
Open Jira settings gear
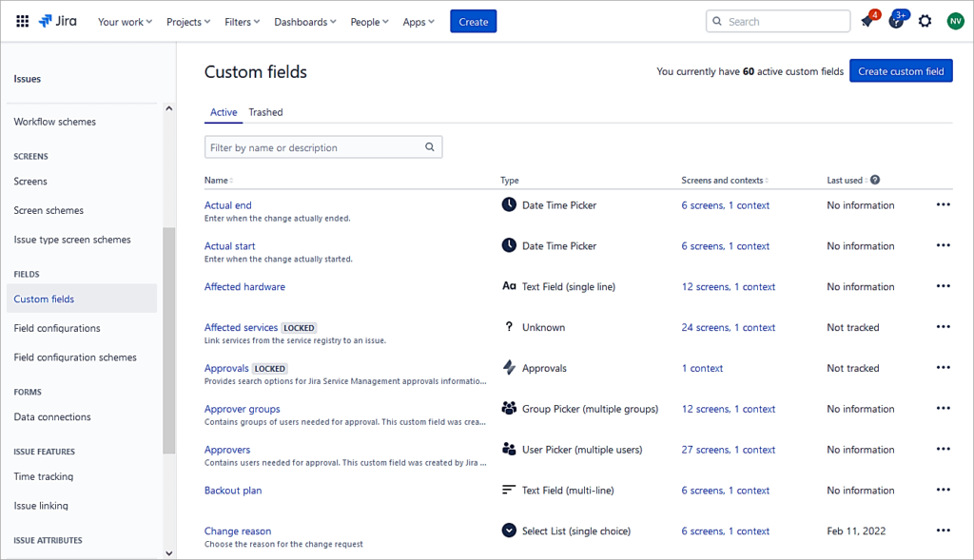[x=925, y=21]
